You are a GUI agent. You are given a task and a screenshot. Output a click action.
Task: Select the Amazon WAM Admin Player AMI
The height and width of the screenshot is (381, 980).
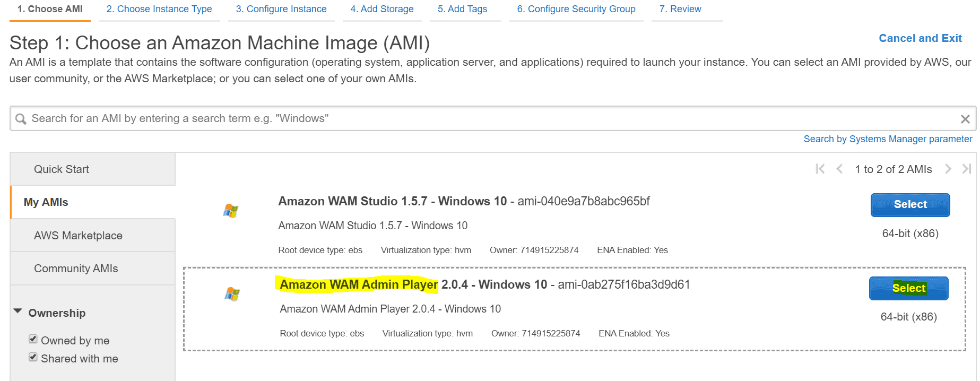point(908,288)
